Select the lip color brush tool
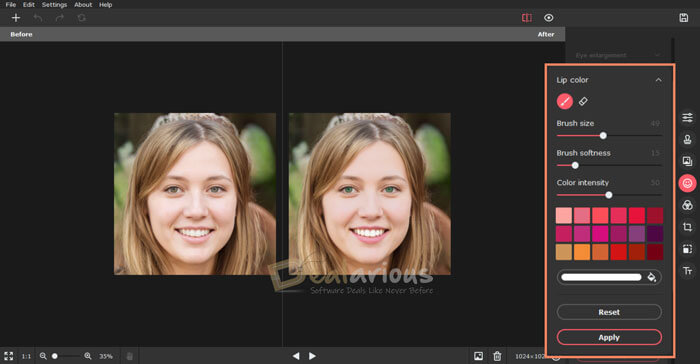The image size is (700, 364). 565,101
